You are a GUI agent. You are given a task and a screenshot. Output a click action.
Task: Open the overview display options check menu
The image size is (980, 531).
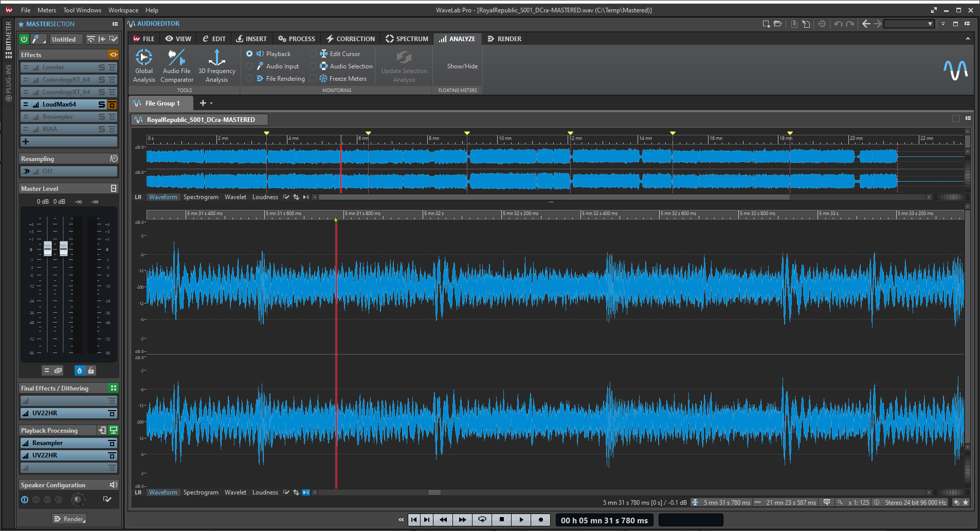(x=286, y=197)
